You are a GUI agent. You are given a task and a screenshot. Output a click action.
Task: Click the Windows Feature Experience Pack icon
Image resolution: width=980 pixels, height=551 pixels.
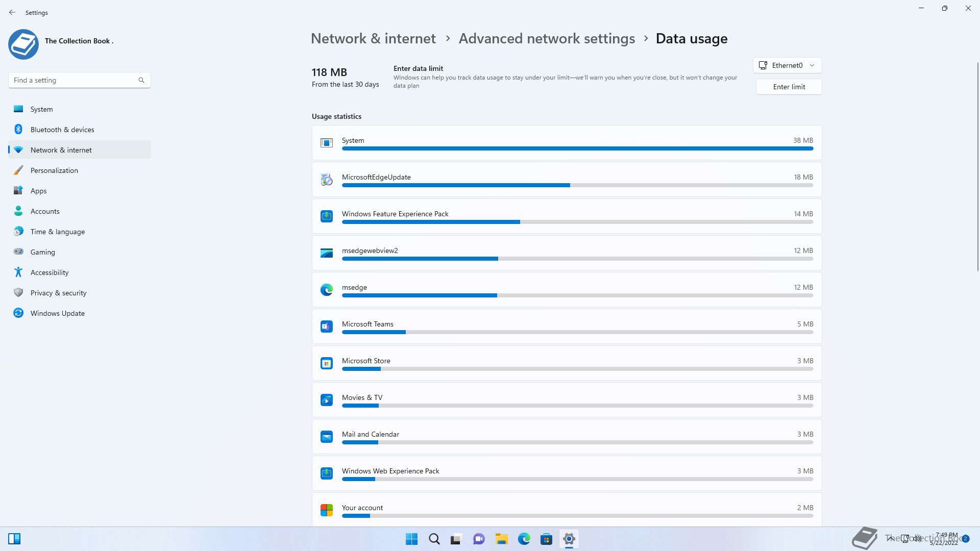[x=327, y=216]
